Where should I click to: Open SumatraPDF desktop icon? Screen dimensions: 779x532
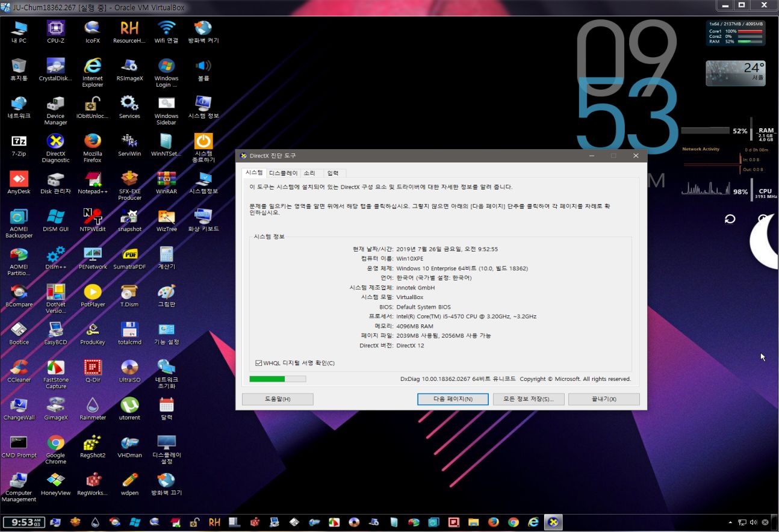(129, 258)
